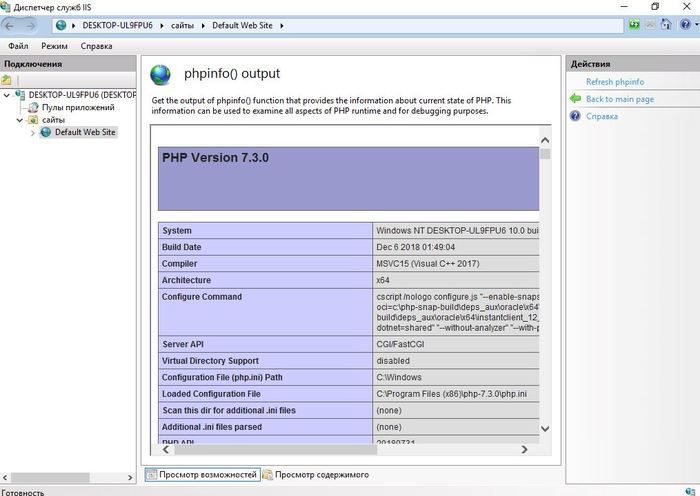Click the connect-to-server icon in Connections toolbar
Screen dimensions: 700x496
pos(7,80)
